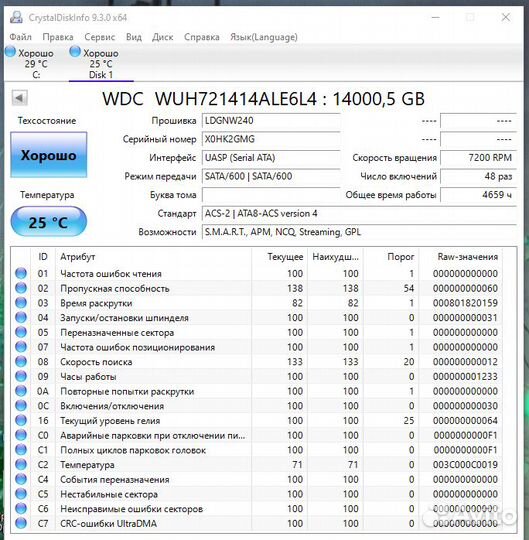Click the status icon for Температура row C2
This screenshot has width=529, height=540.
[x=21, y=465]
